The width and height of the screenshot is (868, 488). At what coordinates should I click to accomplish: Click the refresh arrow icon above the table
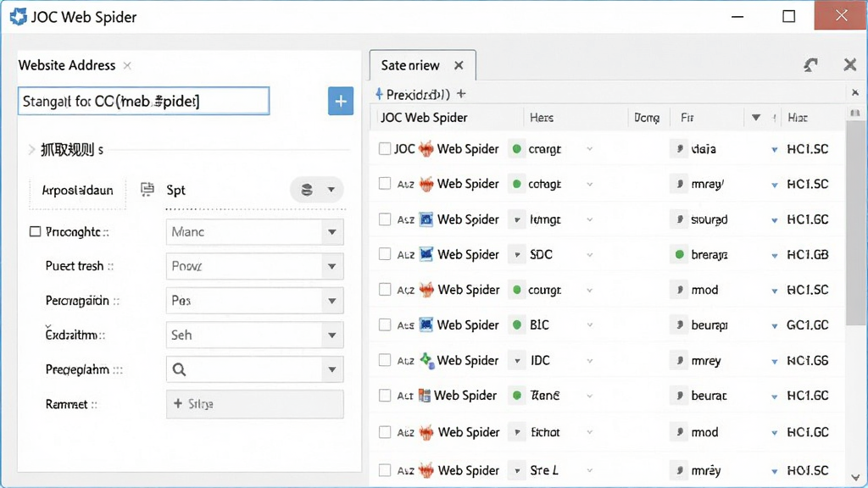(811, 65)
